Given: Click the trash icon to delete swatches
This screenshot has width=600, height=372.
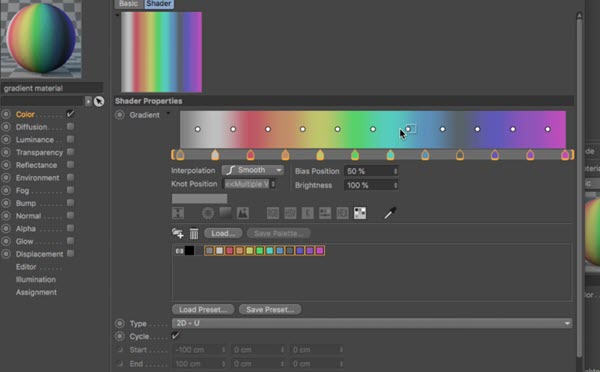Looking at the screenshot, I should (194, 233).
